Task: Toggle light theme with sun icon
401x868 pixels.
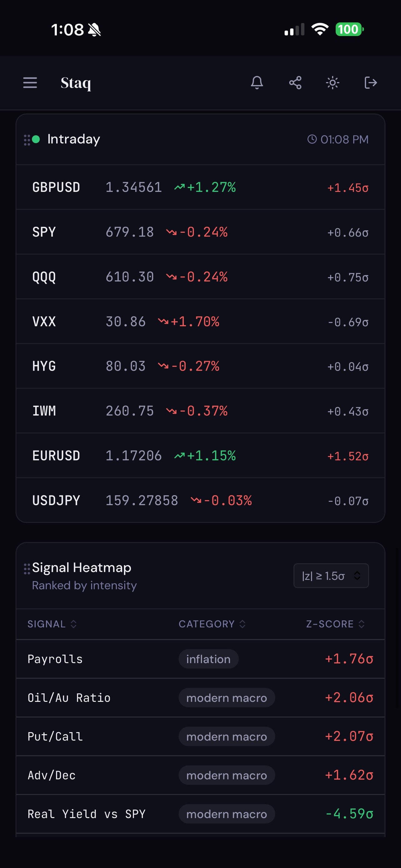Action: (x=333, y=82)
